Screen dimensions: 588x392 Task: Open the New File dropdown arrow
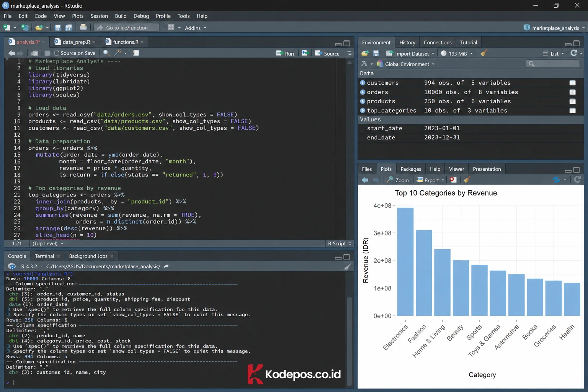click(15, 28)
